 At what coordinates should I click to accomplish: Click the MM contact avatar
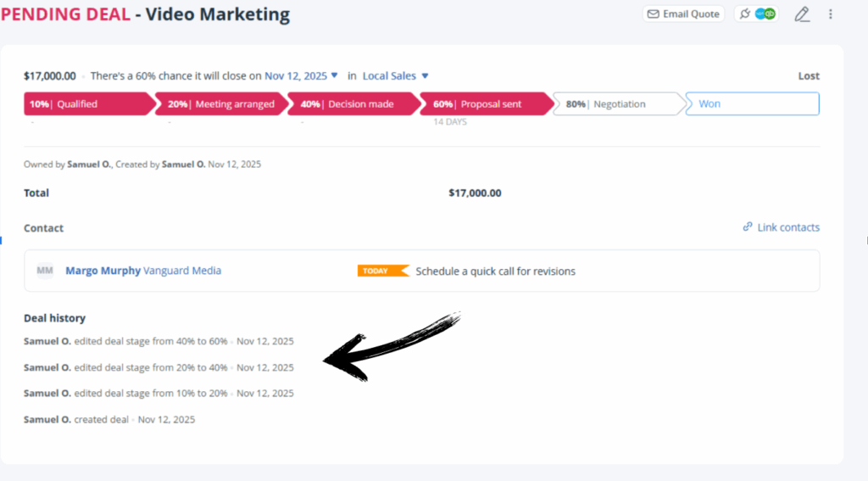coord(45,271)
